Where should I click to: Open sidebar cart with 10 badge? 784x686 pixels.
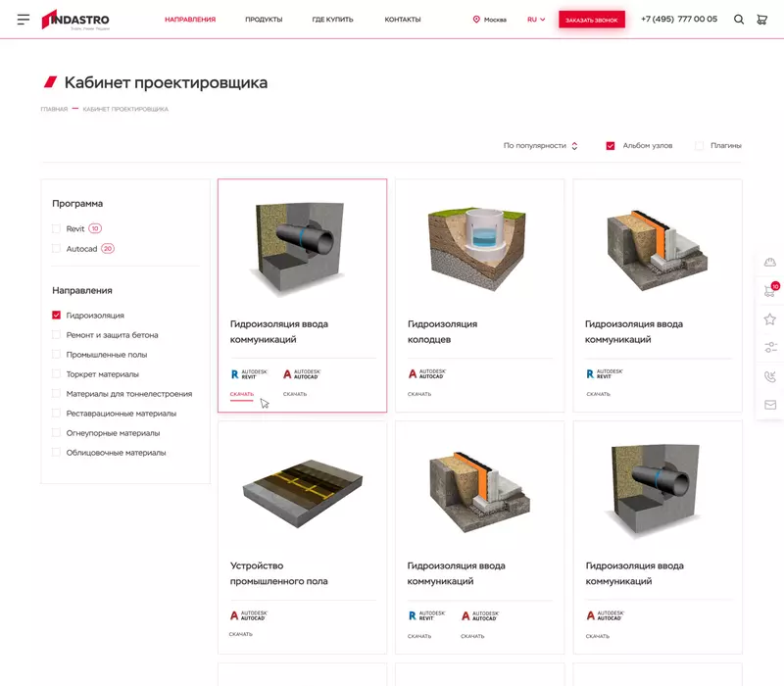point(770,290)
